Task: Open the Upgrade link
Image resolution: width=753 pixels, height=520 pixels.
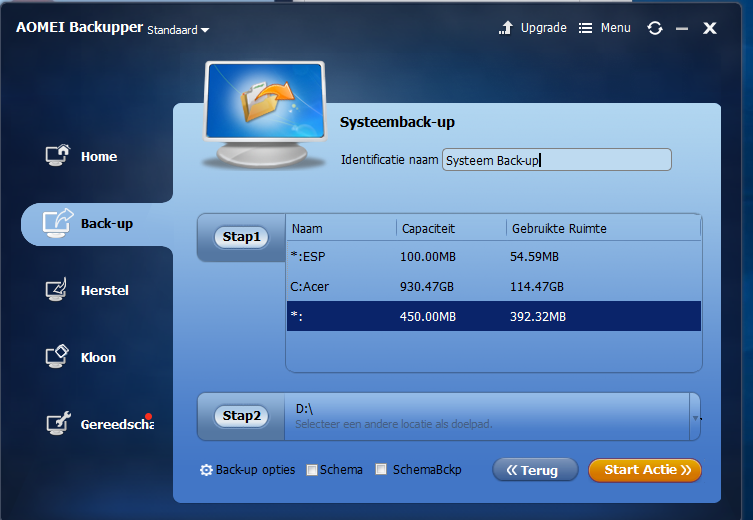Action: pyautogui.click(x=544, y=28)
